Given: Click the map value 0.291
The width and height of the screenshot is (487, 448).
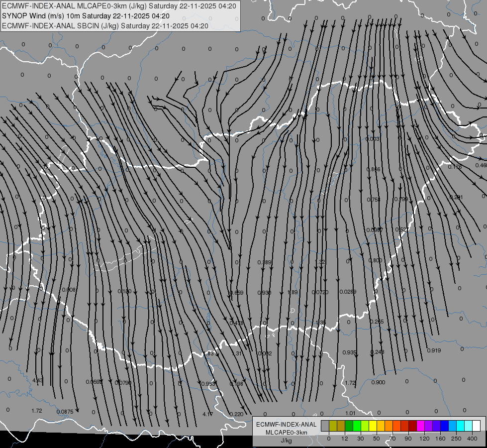Looking at the screenshot, I should [x=456, y=197].
